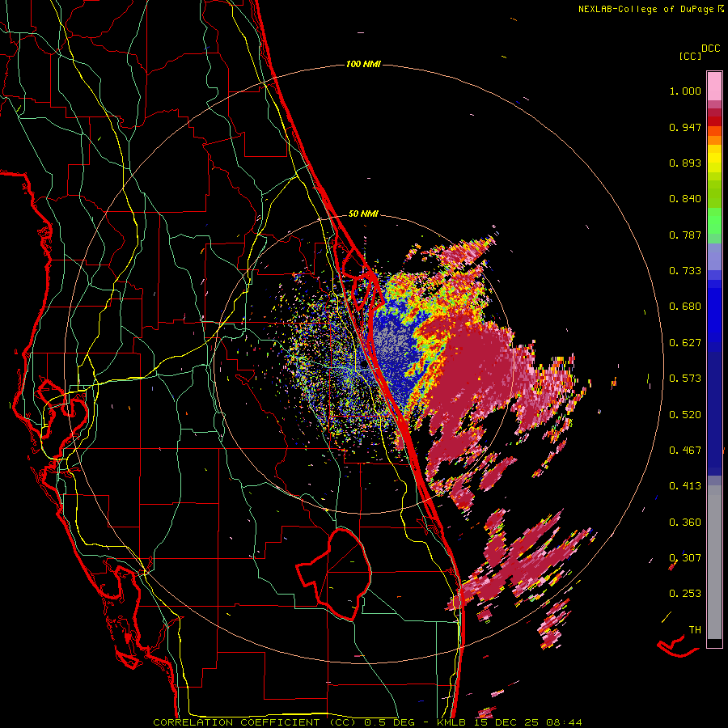Click the 0.840 scale value
Viewport: 728px width, 728px height.
pos(685,199)
